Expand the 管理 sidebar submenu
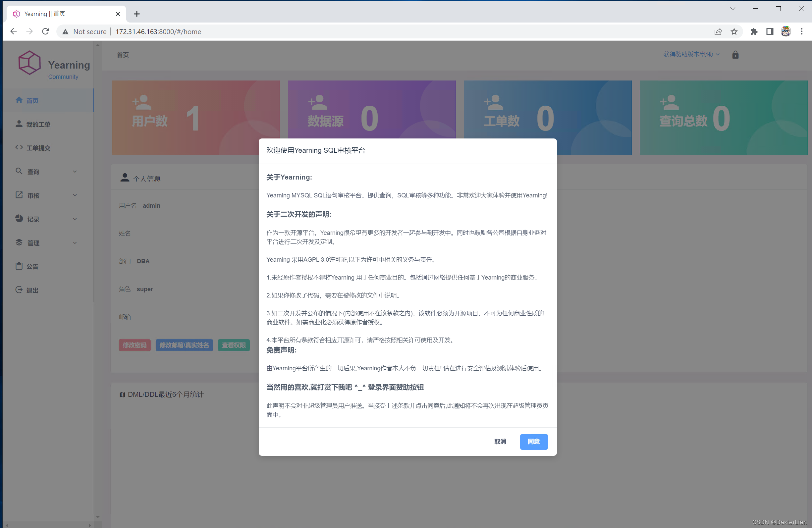Image resolution: width=812 pixels, height=528 pixels. (46, 243)
